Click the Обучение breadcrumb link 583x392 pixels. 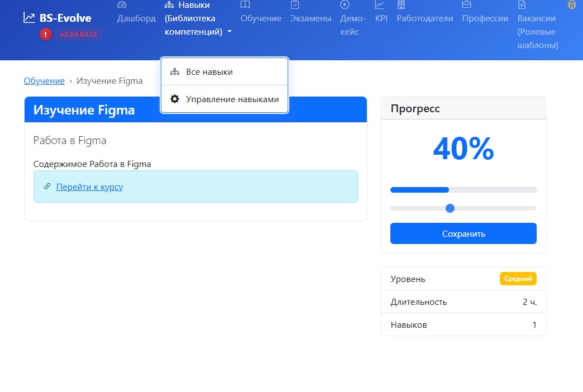pos(44,81)
